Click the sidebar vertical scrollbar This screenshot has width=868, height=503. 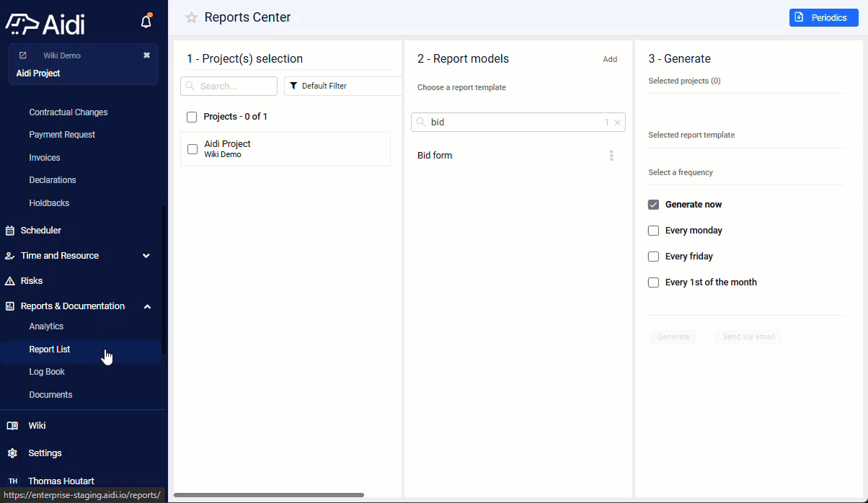tap(164, 279)
